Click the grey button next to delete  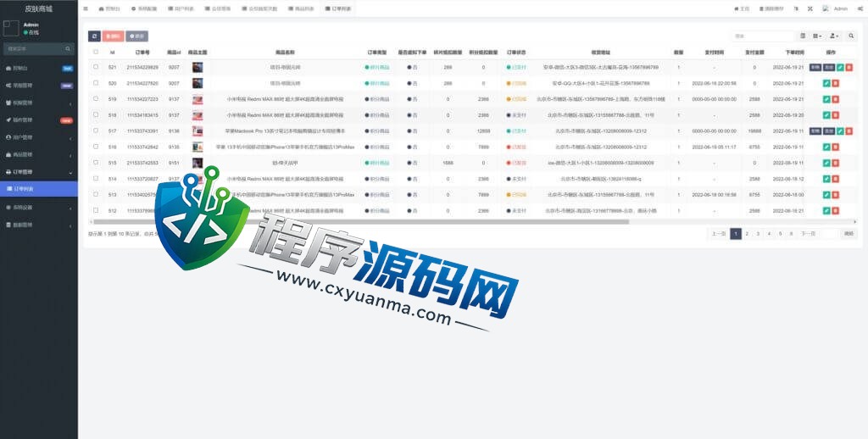click(x=136, y=36)
